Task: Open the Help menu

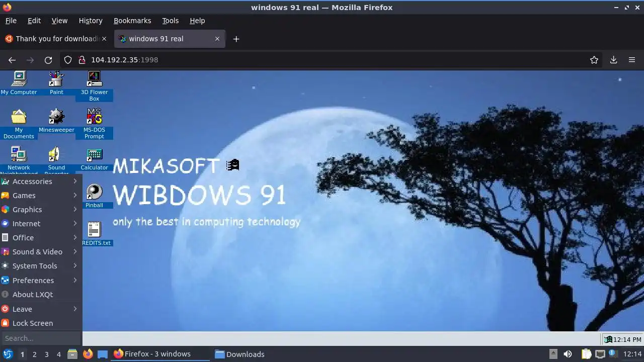Action: (197, 21)
